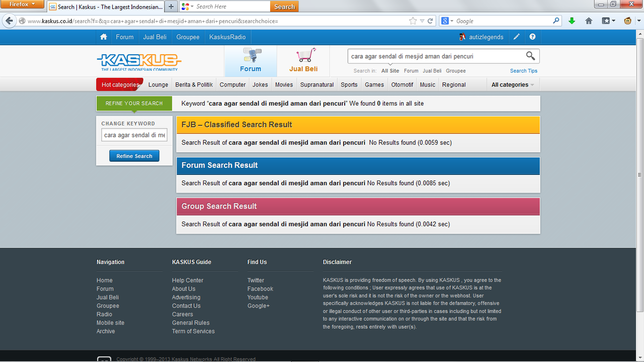Open Term of Services footer link
This screenshot has height=362, width=644.
[193, 331]
